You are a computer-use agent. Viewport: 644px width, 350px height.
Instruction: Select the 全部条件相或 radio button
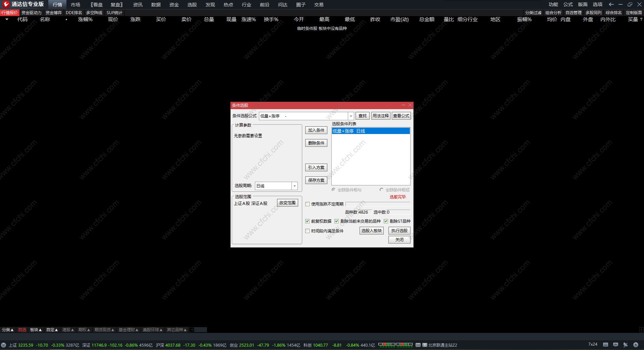coord(382,190)
